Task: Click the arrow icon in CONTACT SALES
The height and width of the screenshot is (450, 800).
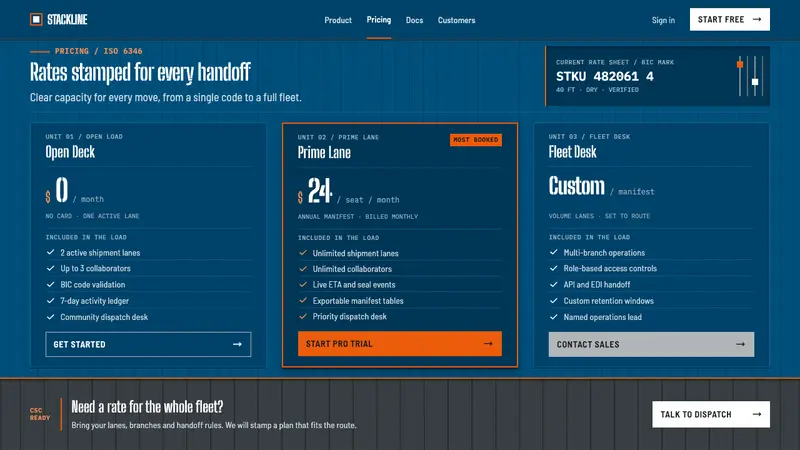Action: 740,344
